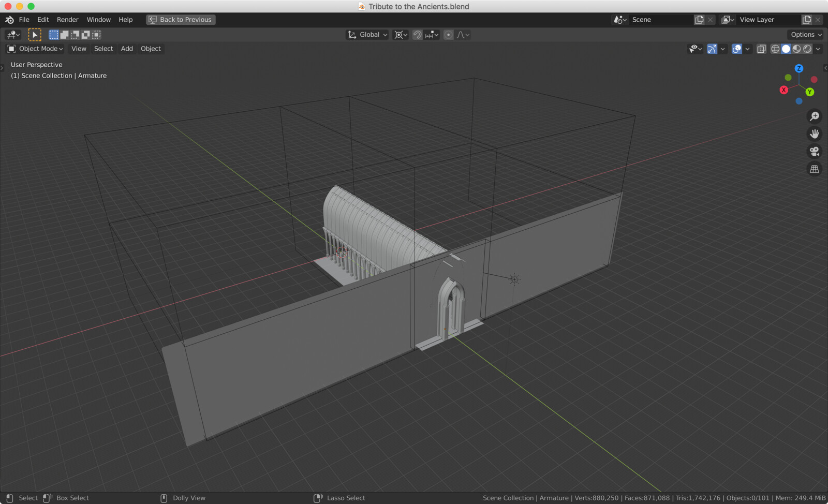Choose Set a new selection mode

54,35
